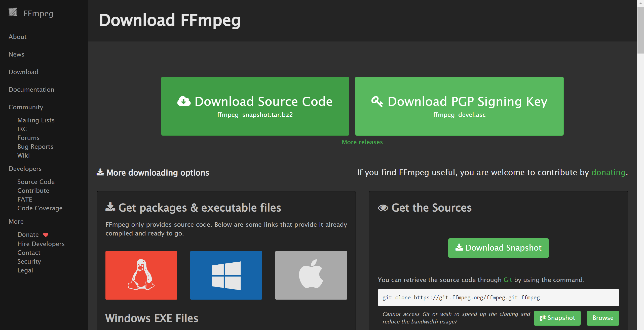Viewport: 644px width, 330px height.
Task: Select the Documentation menu item in sidebar
Action: (x=31, y=89)
